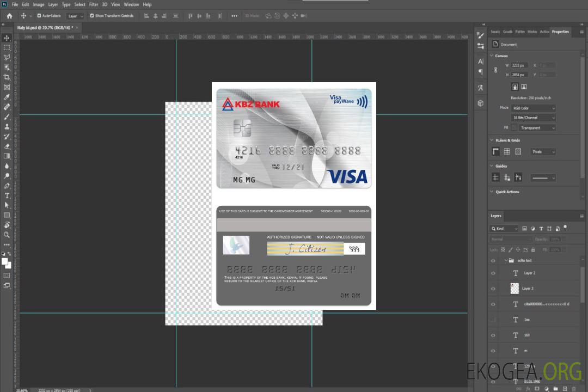
Task: Select the Rectangle shape tool
Action: (x=7, y=215)
